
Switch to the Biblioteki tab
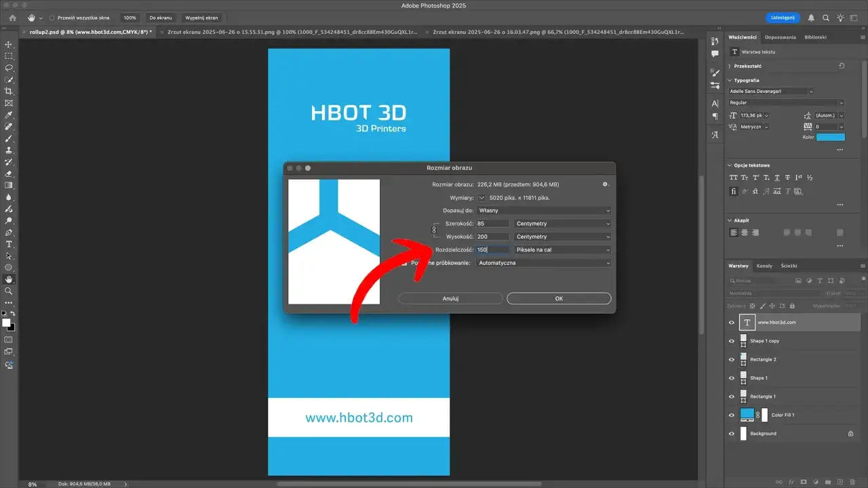pos(814,37)
